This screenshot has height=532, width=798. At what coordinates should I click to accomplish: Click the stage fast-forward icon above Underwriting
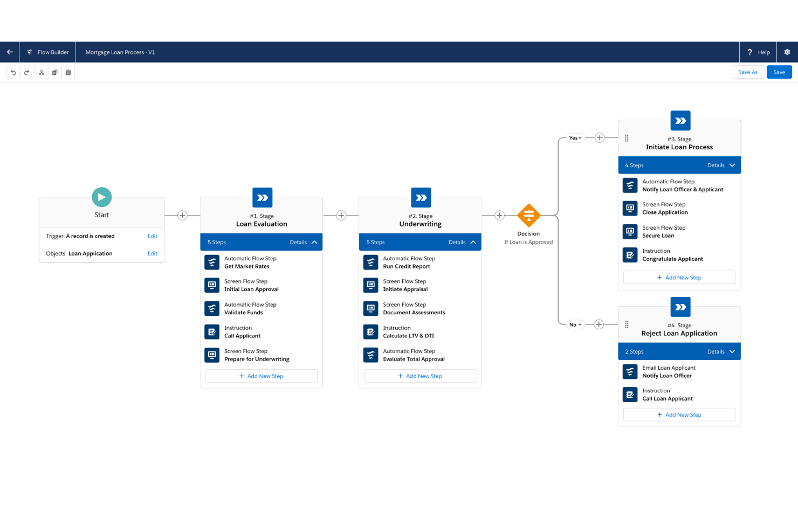click(421, 197)
